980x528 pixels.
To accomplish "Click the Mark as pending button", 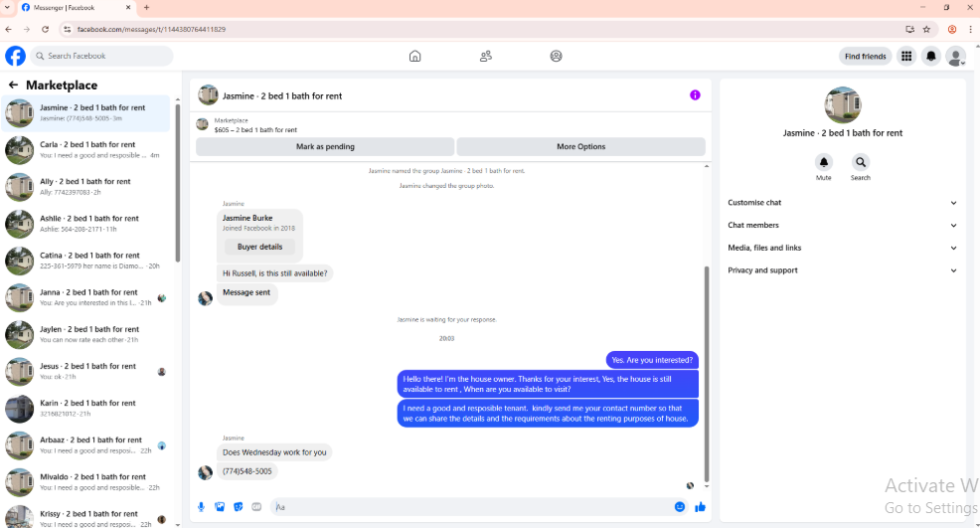I will coord(325,146).
